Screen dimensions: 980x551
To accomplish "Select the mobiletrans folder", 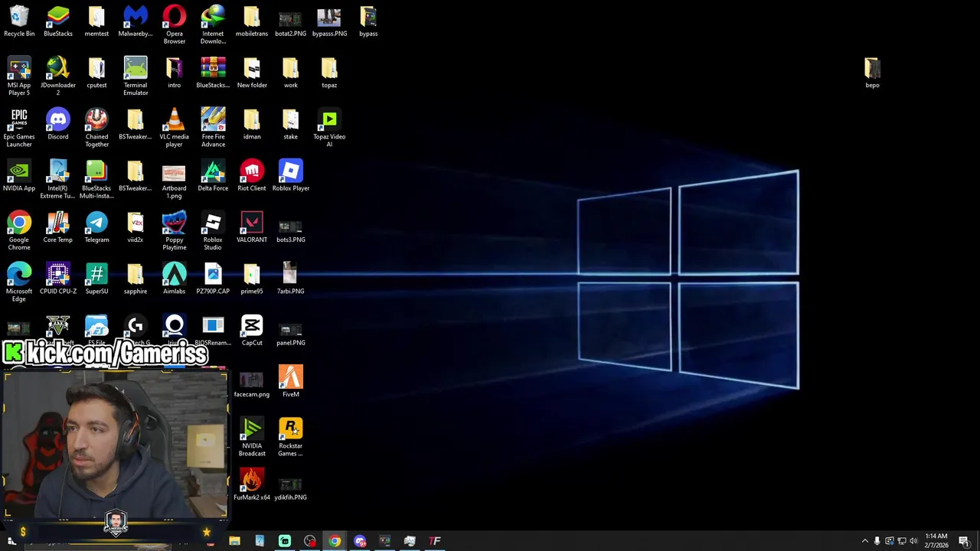I will coord(252,21).
